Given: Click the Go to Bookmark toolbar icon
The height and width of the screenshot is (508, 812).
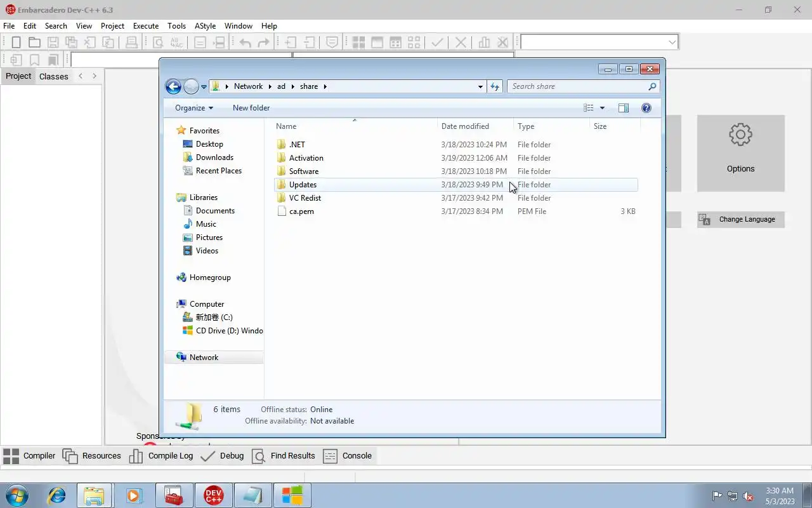Looking at the screenshot, I should (x=53, y=60).
